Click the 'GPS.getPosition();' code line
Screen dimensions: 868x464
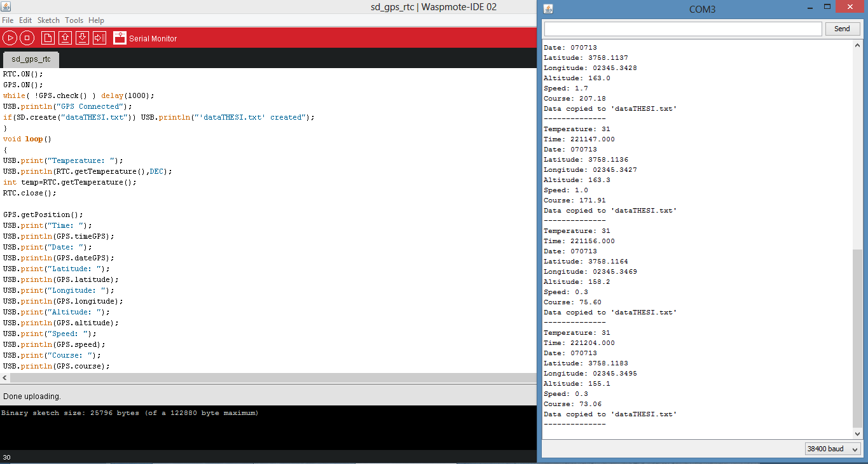click(43, 214)
